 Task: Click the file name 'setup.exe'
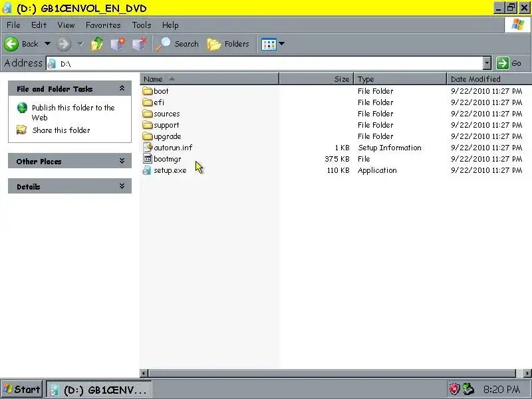point(170,170)
